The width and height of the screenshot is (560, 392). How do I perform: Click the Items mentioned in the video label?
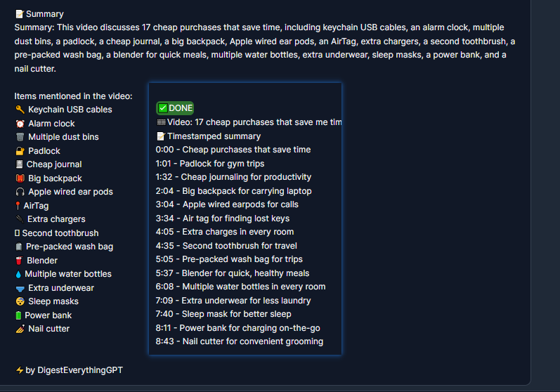point(73,96)
